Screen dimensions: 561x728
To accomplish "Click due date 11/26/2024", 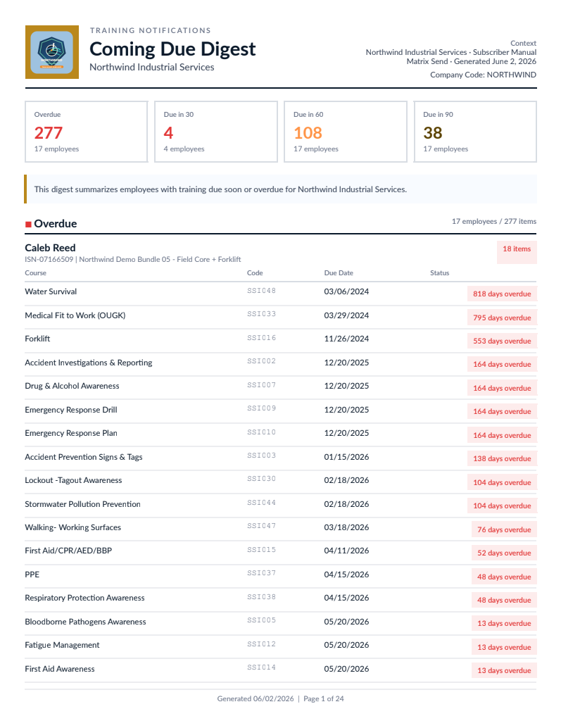I will point(346,339).
